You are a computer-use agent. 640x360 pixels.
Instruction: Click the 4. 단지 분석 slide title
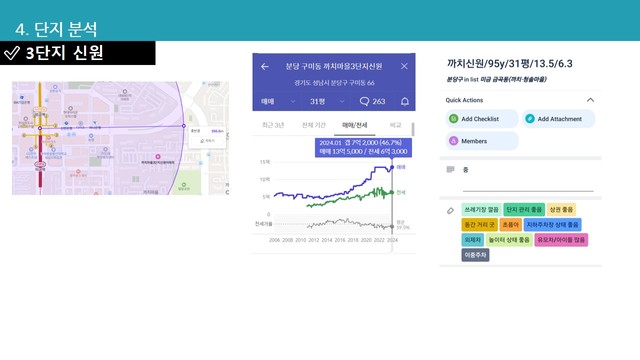[56, 29]
